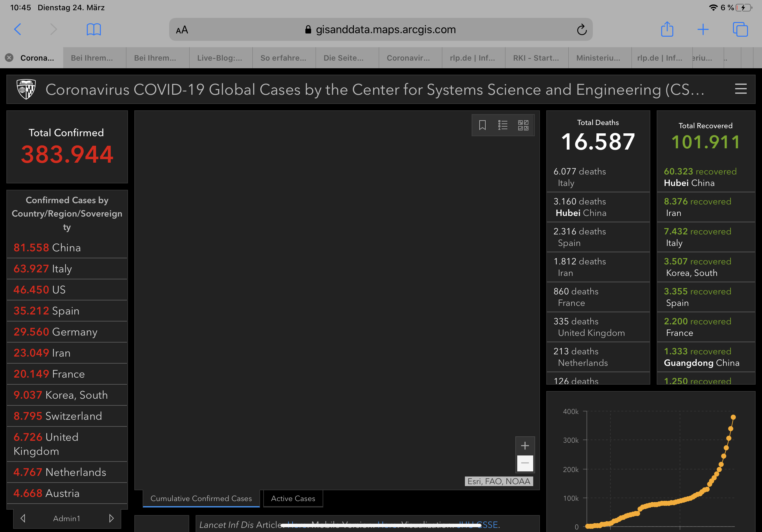Viewport: 762px width, 532px height.
Task: Click 3.507 recovered Korea, South row
Action: pyautogui.click(x=706, y=267)
